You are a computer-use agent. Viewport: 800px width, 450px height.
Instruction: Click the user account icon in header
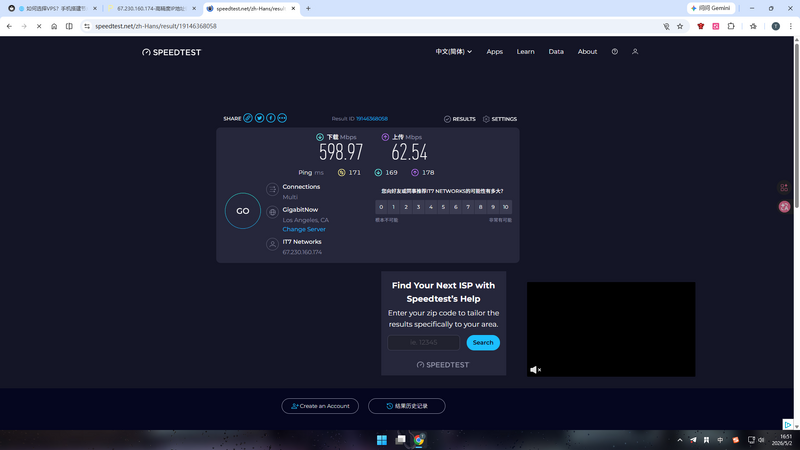point(635,52)
